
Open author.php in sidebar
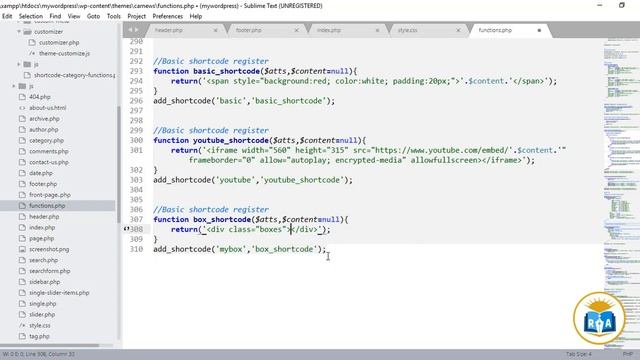pyautogui.click(x=43, y=129)
